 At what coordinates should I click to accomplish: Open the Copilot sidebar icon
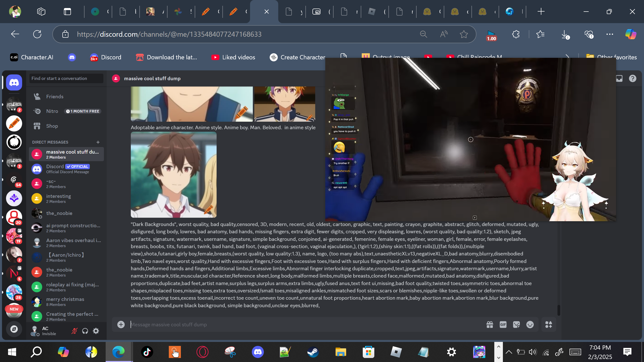click(x=631, y=34)
